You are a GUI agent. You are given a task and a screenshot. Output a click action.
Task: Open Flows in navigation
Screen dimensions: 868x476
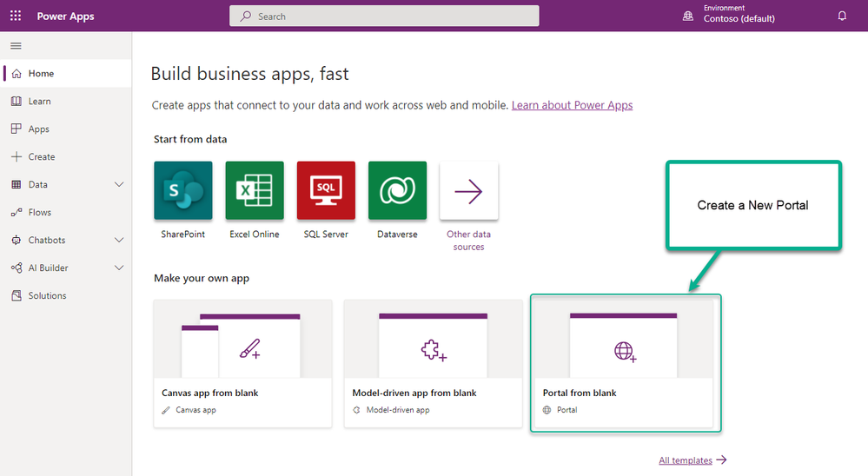66,212
